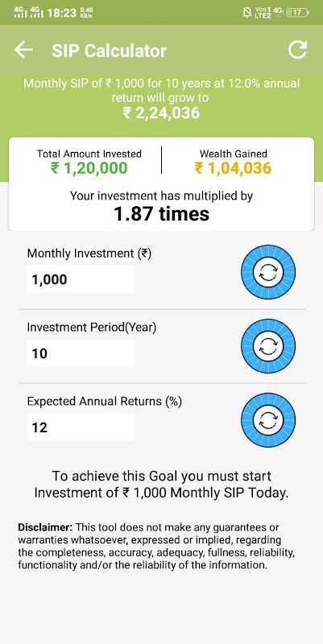Tap the 1.87 times multiplier text
The height and width of the screenshot is (644, 323).
(x=161, y=214)
